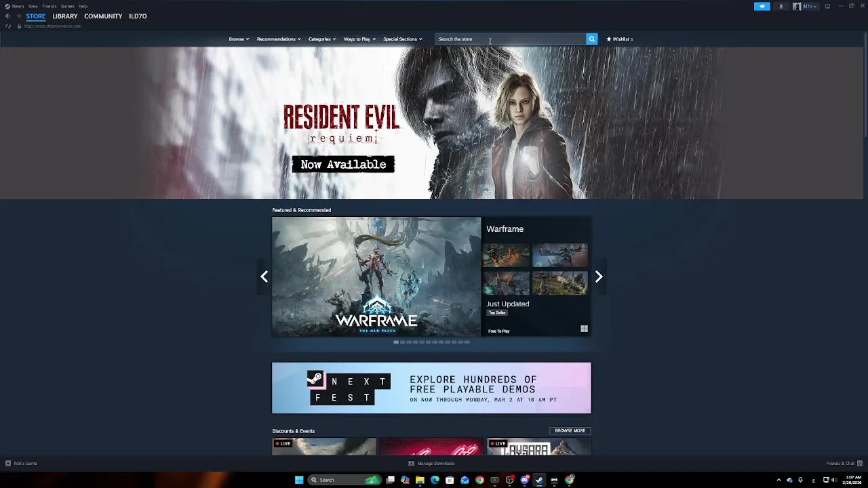Select the second Warframe screenshot thumbnail

click(560, 255)
